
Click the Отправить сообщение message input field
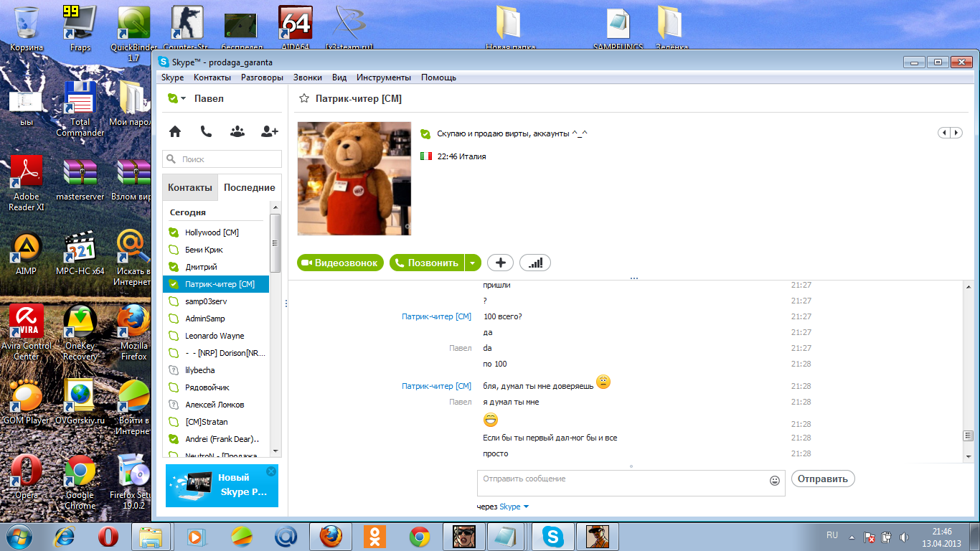tap(621, 483)
